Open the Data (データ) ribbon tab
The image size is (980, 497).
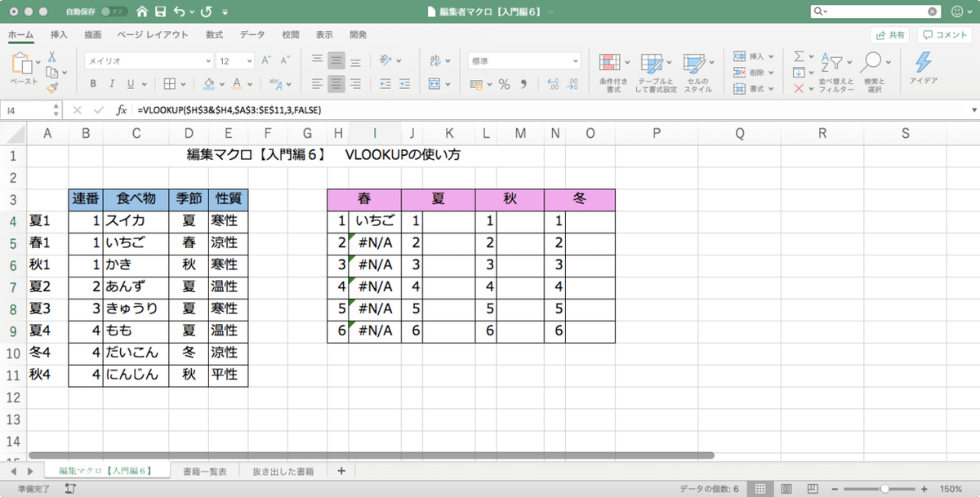pos(252,35)
